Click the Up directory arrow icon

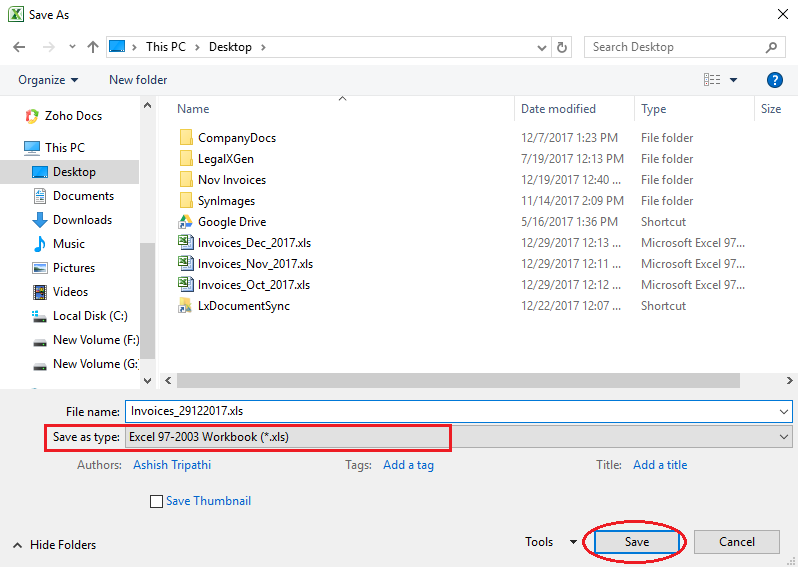pyautogui.click(x=93, y=47)
